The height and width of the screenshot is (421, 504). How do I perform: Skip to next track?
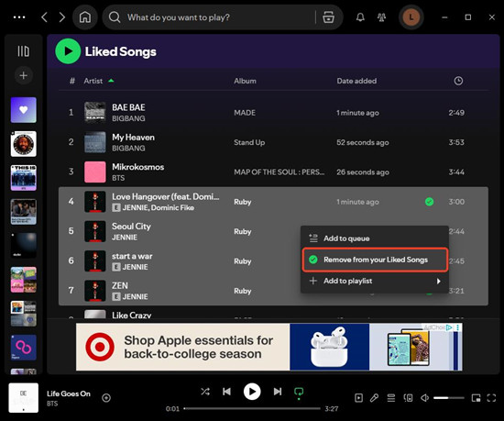(x=278, y=392)
